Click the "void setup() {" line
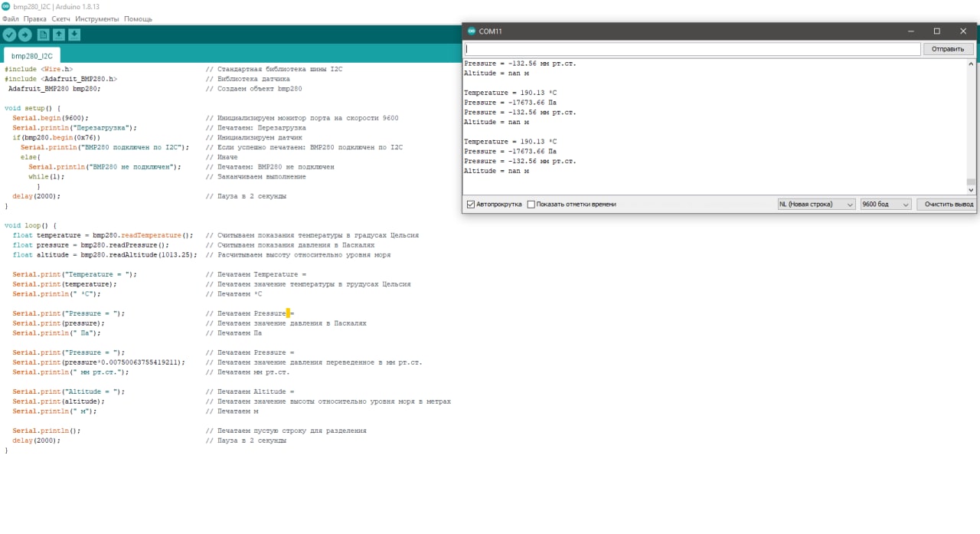980x534 pixels. [x=32, y=108]
